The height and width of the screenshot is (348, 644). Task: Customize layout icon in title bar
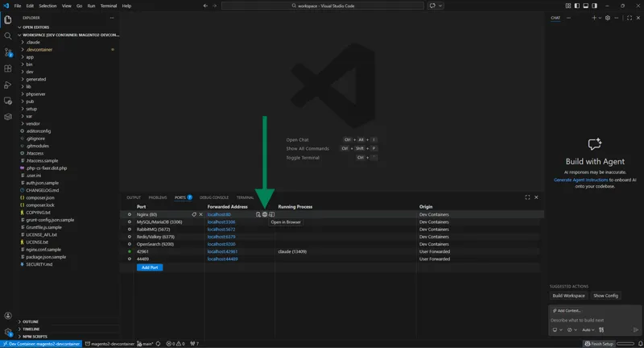click(568, 6)
